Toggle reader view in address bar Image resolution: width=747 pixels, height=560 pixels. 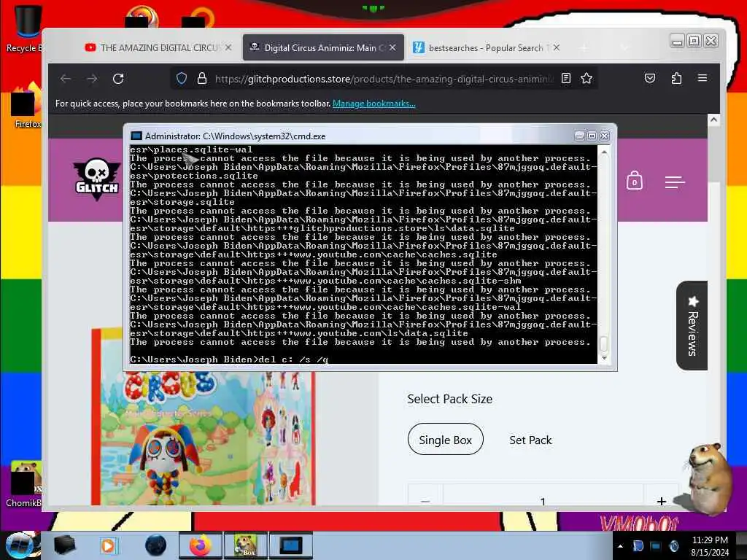(566, 78)
